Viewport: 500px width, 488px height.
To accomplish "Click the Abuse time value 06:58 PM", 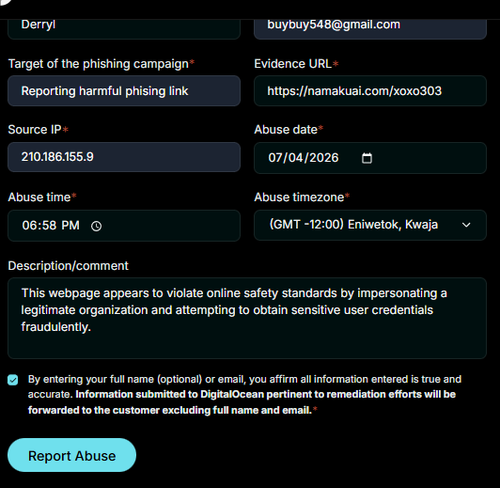I will tap(51, 225).
